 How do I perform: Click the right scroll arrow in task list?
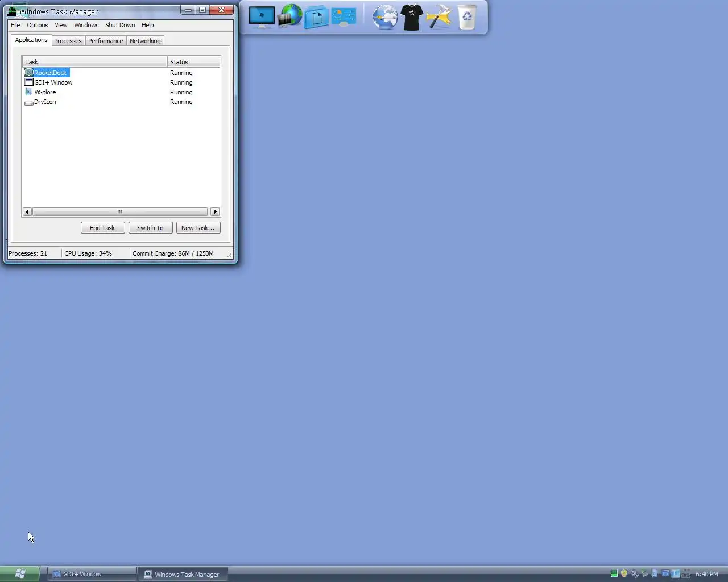pos(215,211)
